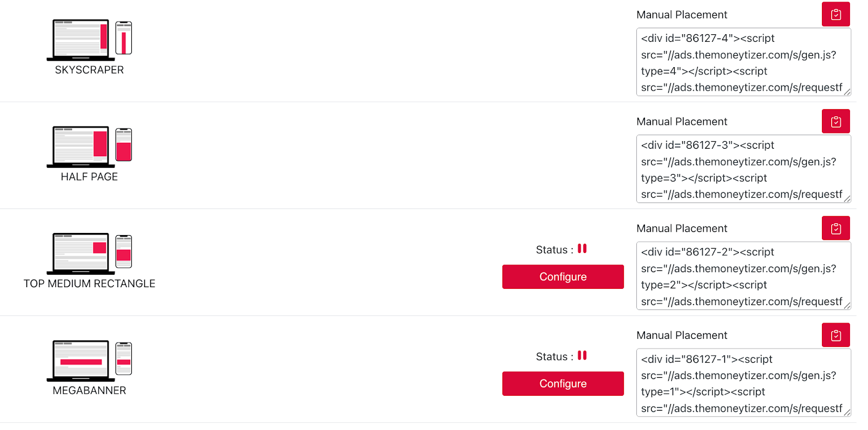Click the Megabanner paused status icon

coord(582,356)
